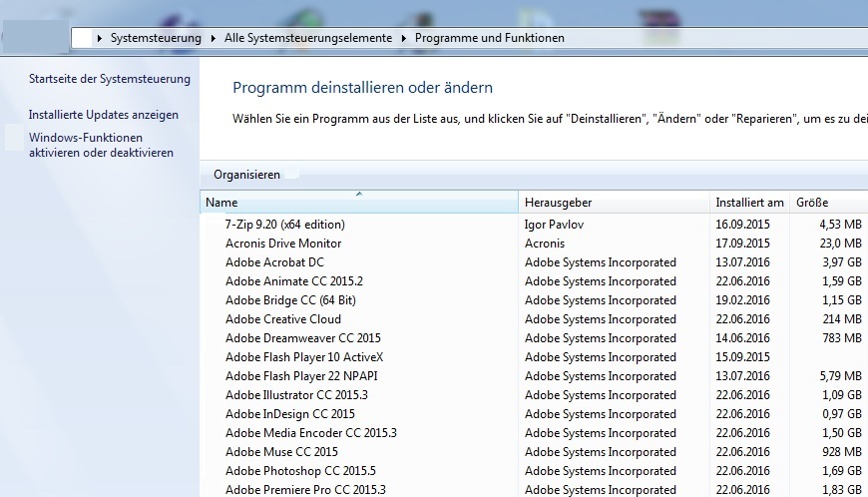Expand the arrow before Programme und Funktionen
Viewport: 868px width, 497px height.
pos(403,38)
